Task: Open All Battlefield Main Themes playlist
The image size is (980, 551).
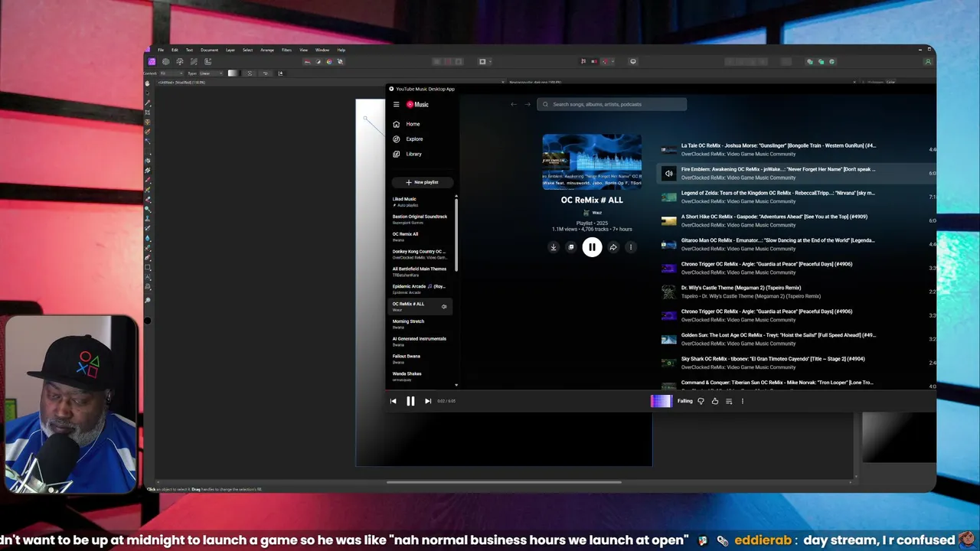Action: click(x=421, y=272)
